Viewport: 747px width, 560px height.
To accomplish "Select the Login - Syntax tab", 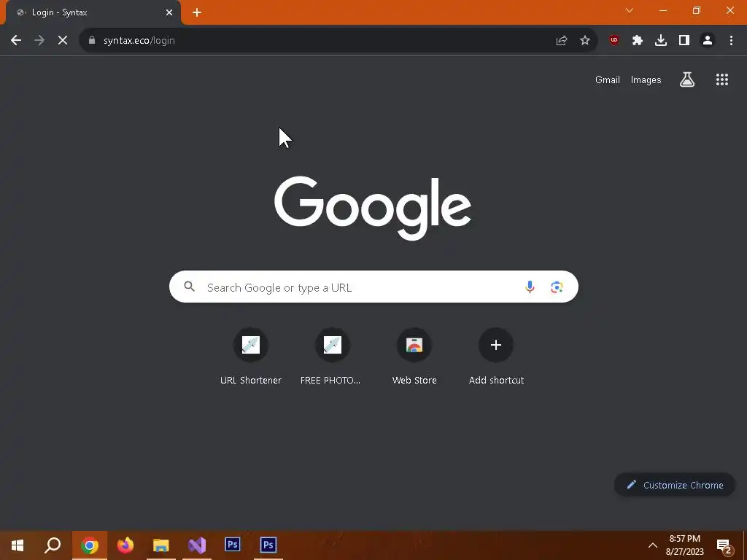I will pos(93,13).
